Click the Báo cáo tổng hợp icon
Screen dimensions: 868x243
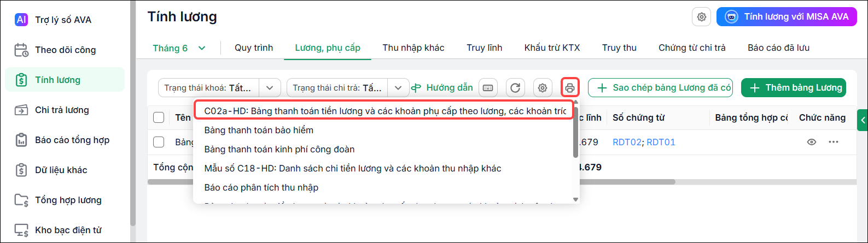(21, 140)
